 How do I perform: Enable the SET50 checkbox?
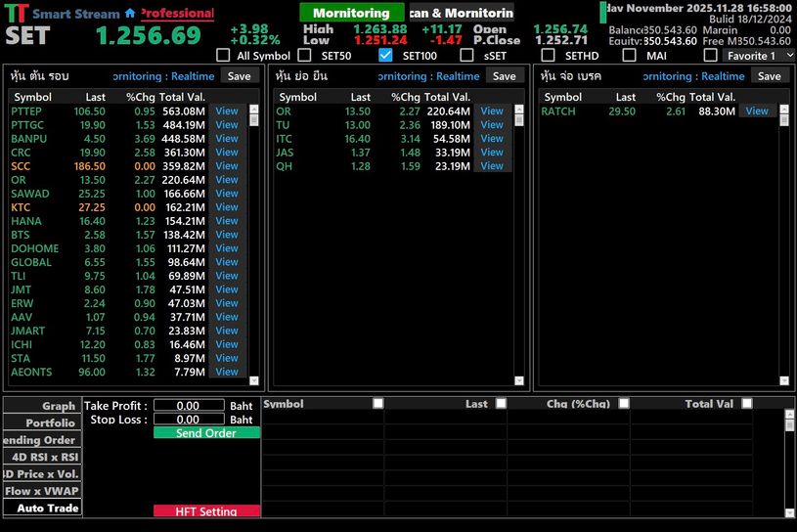pos(304,56)
